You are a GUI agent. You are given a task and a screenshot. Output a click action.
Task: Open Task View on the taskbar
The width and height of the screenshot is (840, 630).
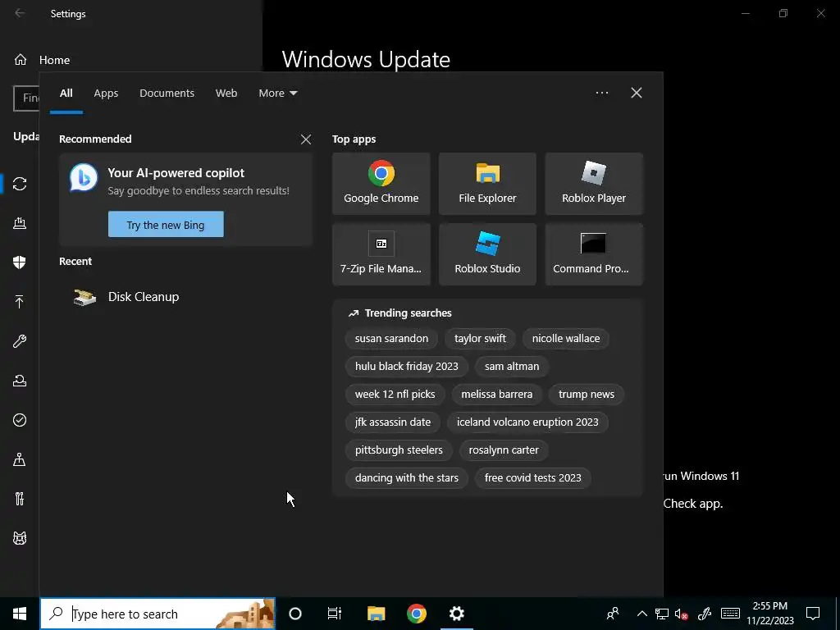click(335, 614)
